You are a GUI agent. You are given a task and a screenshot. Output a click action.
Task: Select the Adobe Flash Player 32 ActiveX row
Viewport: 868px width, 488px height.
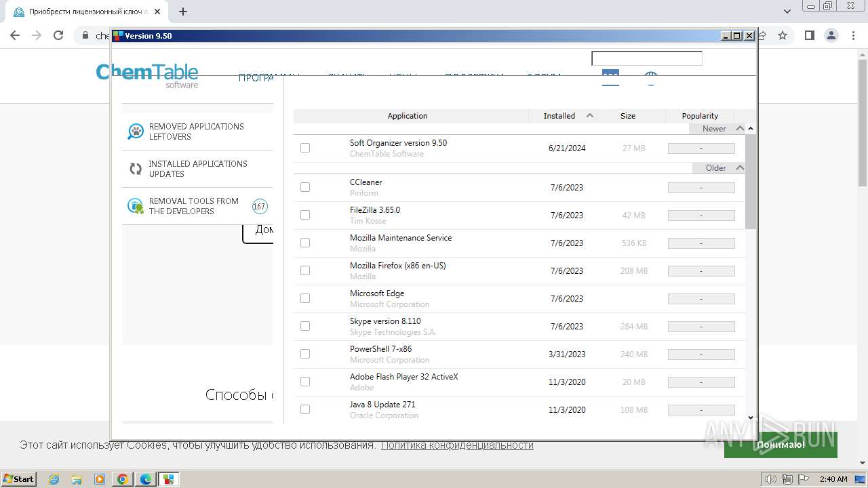pos(519,382)
